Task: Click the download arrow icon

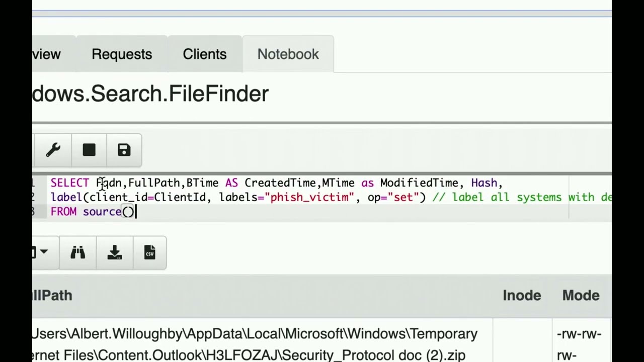Action: click(115, 252)
